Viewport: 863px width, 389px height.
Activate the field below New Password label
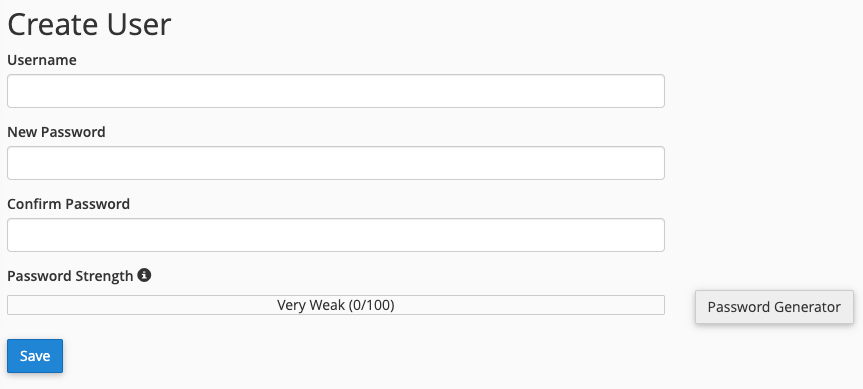pyautogui.click(x=336, y=163)
